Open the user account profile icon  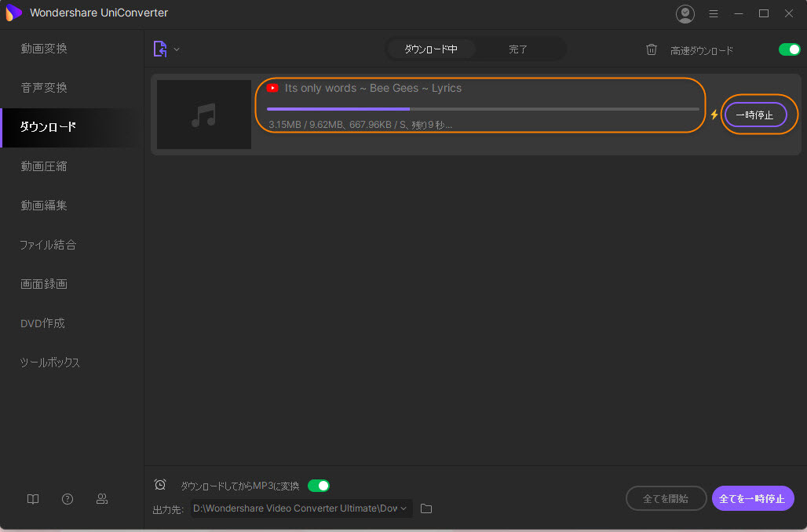coord(685,14)
